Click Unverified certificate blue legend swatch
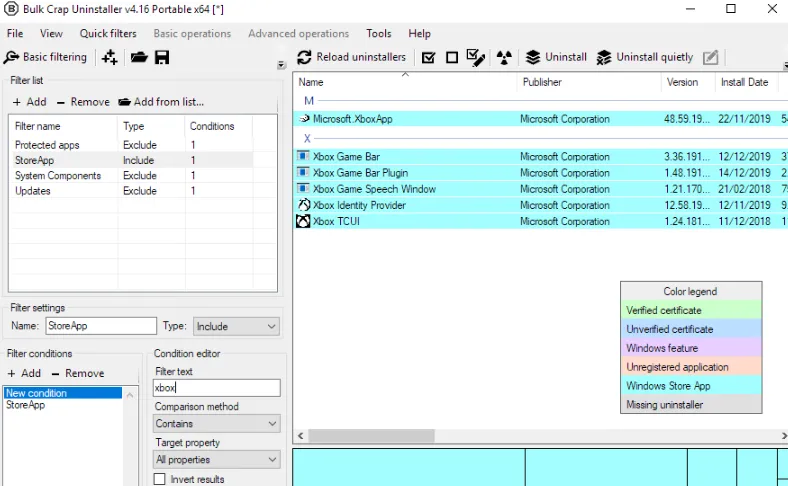788x486 pixels. tap(691, 329)
